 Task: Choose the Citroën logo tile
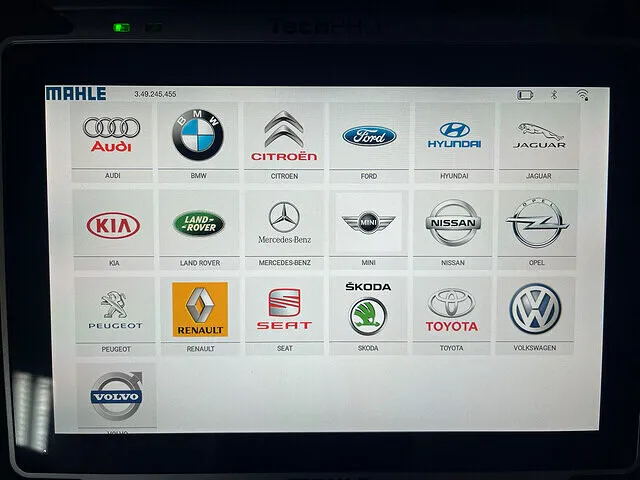pyautogui.click(x=284, y=138)
